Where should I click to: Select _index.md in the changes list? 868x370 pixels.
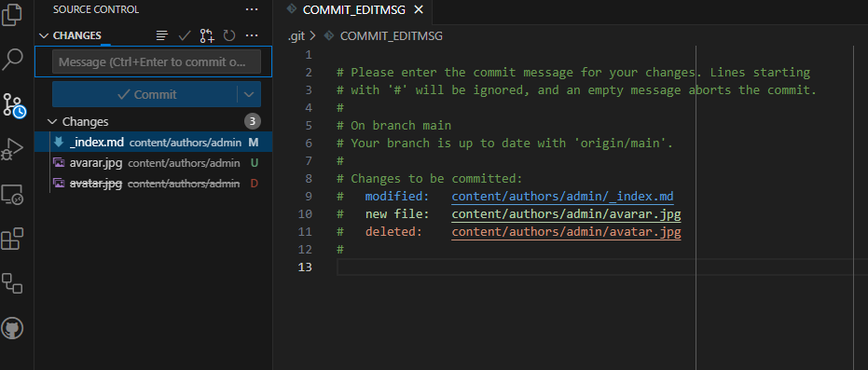[153, 143]
